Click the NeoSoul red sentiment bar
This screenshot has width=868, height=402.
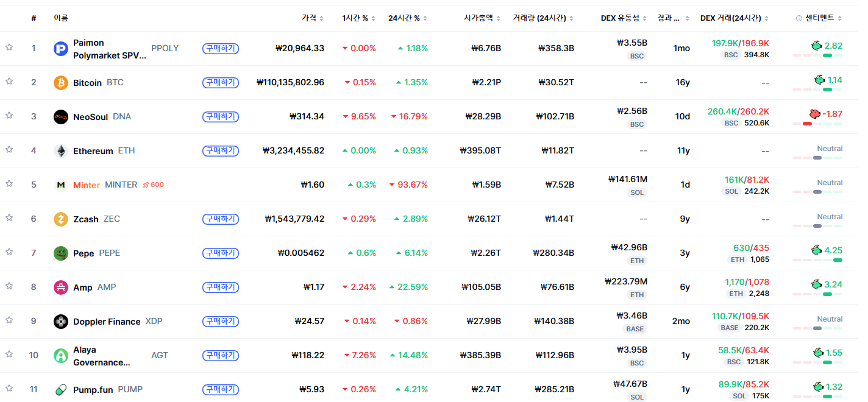click(x=817, y=124)
